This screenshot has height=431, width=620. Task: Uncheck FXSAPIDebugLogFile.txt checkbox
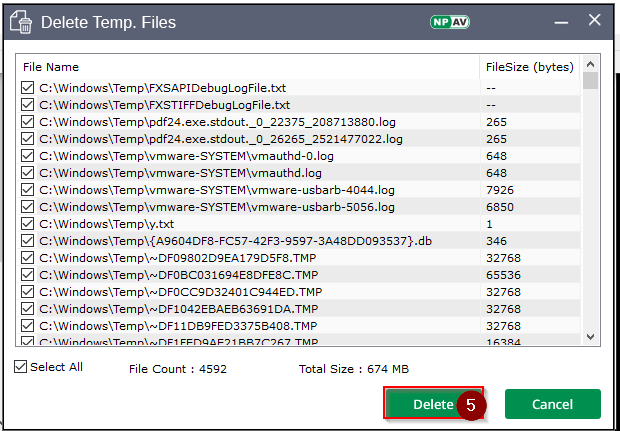[x=27, y=88]
